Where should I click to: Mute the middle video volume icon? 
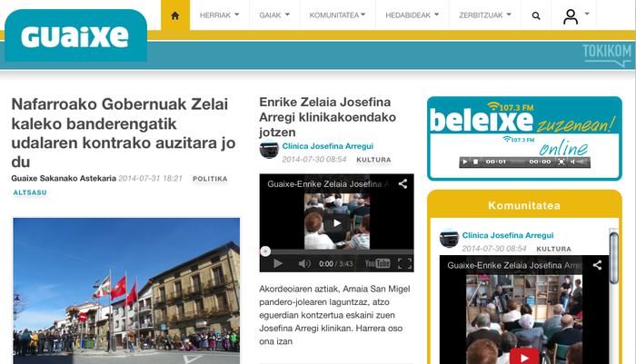(304, 263)
